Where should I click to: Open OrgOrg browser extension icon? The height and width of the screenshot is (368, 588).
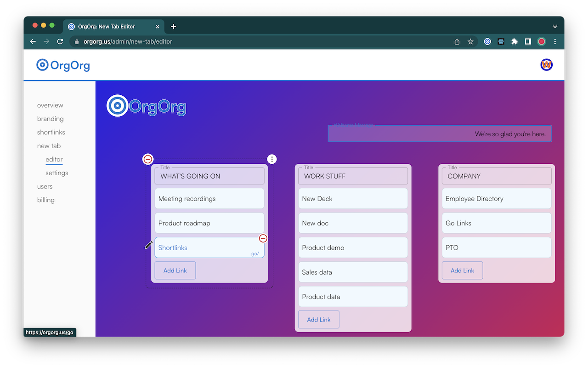pyautogui.click(x=487, y=41)
